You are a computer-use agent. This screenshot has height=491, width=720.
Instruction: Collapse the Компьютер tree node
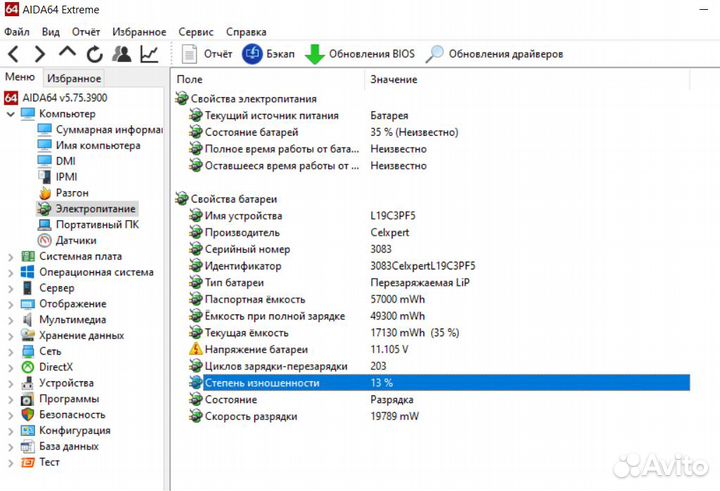click(11, 114)
